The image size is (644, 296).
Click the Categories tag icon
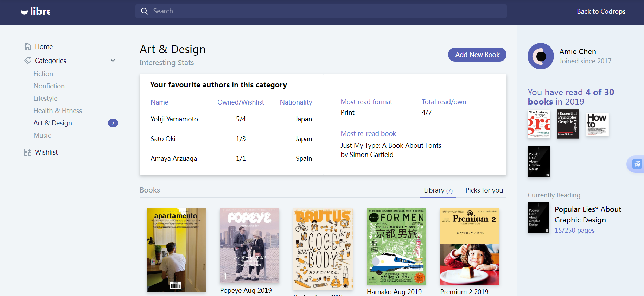[x=28, y=61]
